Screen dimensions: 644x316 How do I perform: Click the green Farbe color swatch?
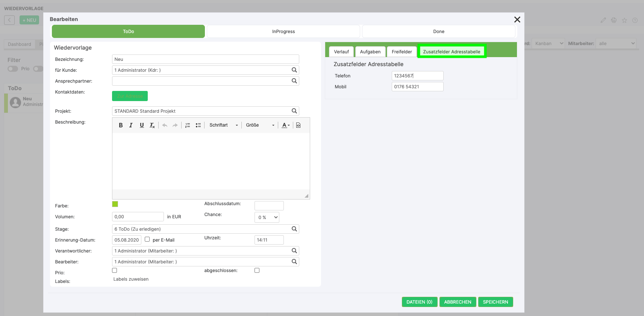[115, 204]
